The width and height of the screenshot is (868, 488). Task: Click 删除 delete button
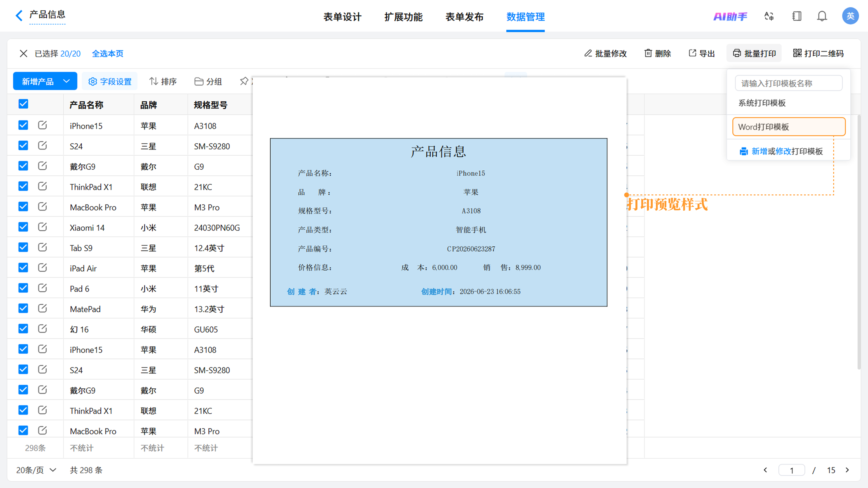point(657,53)
